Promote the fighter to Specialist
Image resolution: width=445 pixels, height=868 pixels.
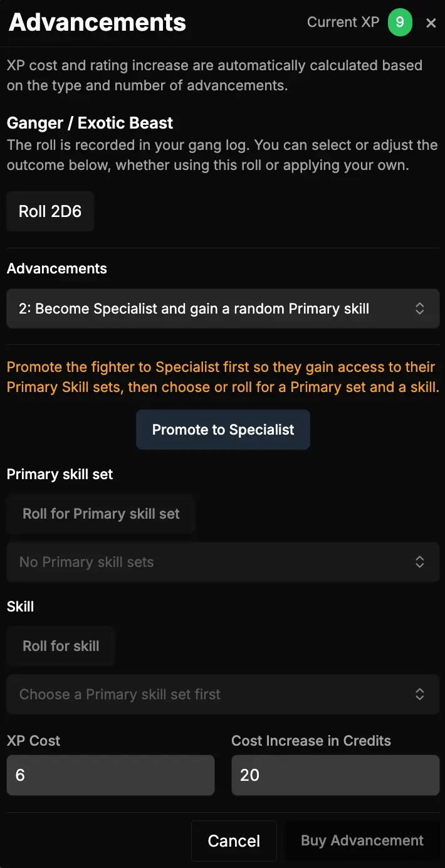tap(223, 430)
